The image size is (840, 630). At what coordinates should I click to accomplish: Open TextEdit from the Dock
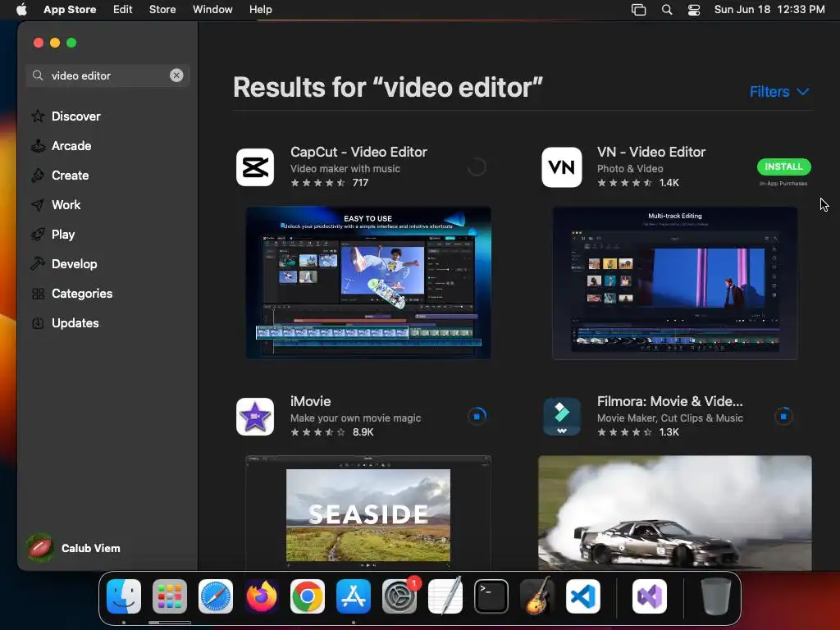tap(445, 596)
